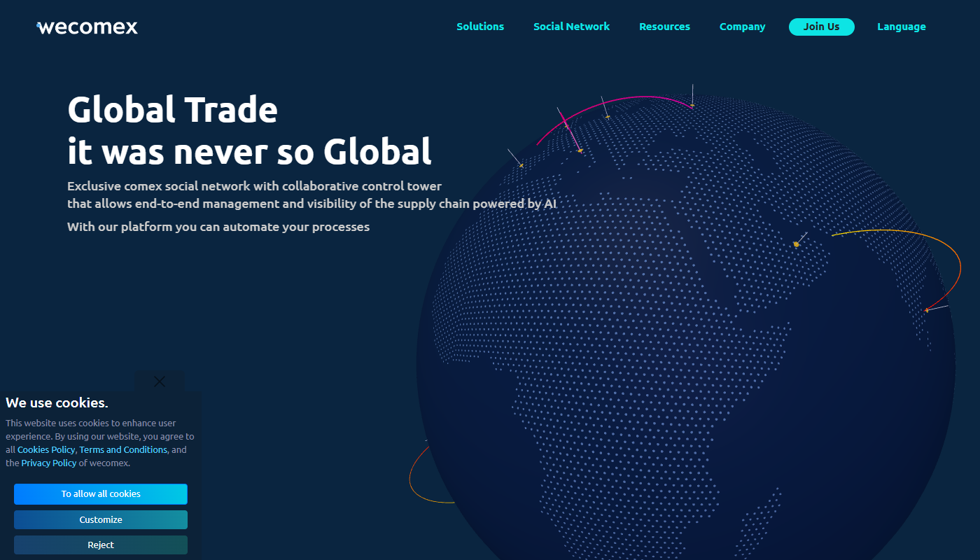This screenshot has height=560, width=980.
Task: Open the Social Network menu
Action: [x=571, y=27]
